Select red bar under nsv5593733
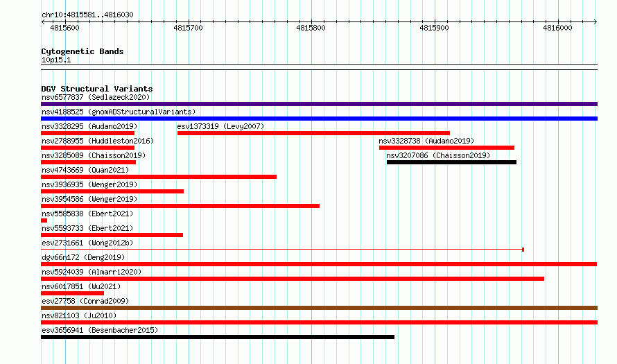This screenshot has height=364, width=617. point(112,235)
